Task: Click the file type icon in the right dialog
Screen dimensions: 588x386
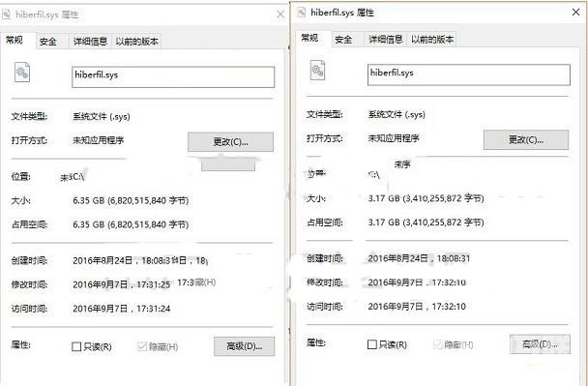Action: point(317,71)
